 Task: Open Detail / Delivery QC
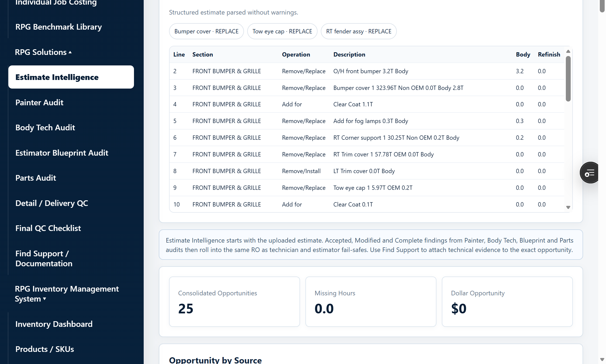coord(52,203)
